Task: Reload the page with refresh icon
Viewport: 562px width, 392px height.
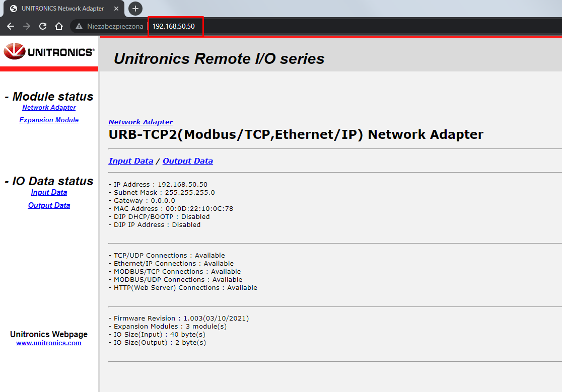Action: [43, 26]
